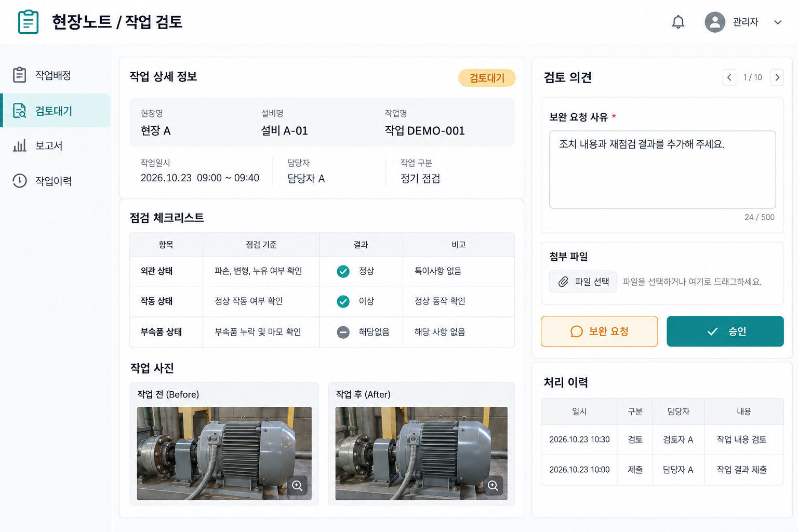Click the 정기 점검 work type value
The width and height of the screenshot is (798, 532).
[x=420, y=179]
